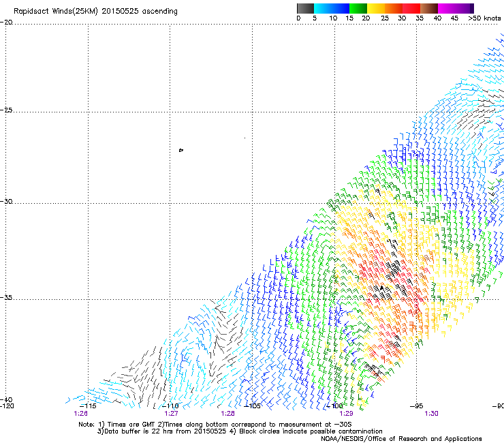Click the '>50 knots' legend label
The image size is (504, 443).
tap(484, 18)
